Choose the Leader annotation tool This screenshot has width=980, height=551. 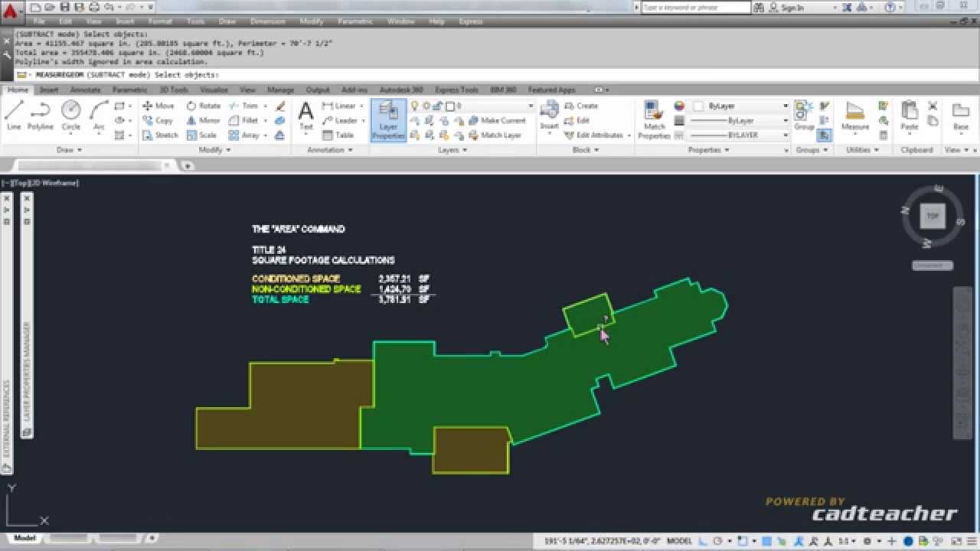339,120
